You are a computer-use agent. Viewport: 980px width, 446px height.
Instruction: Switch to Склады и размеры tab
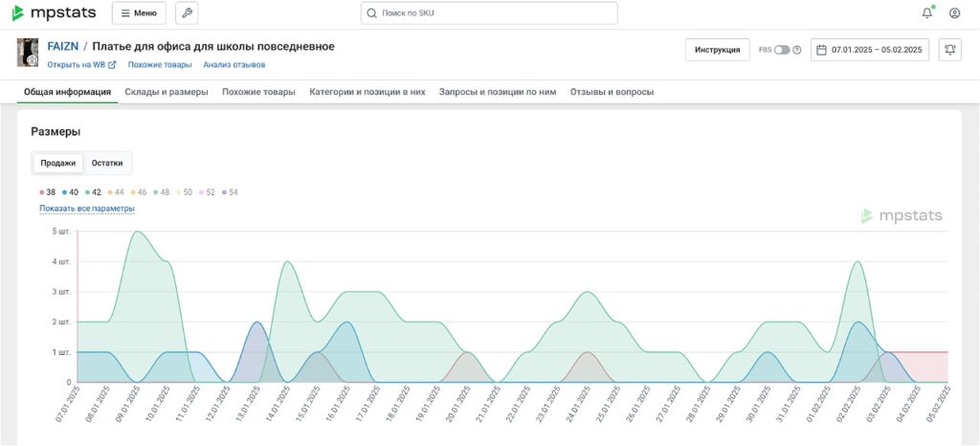pos(167,92)
